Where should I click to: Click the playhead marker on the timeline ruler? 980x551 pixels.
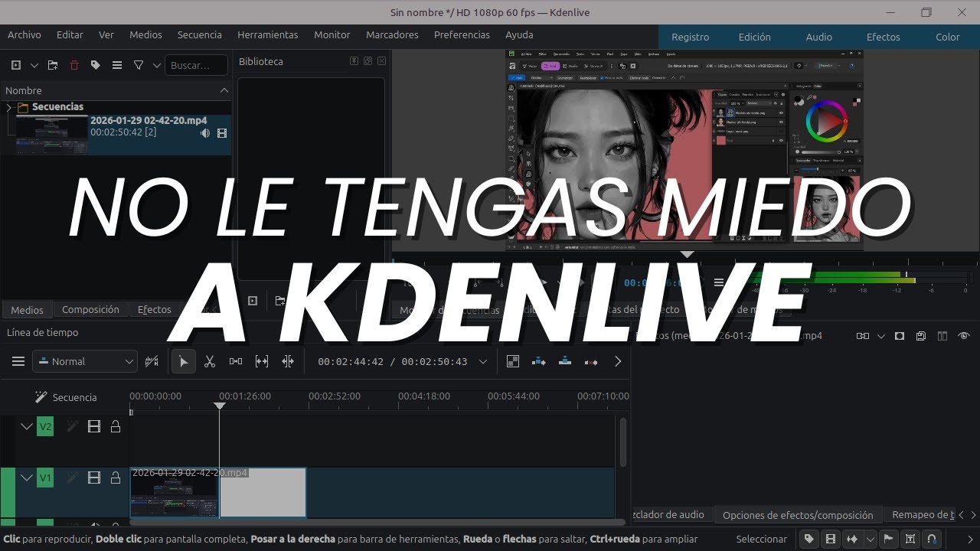point(220,406)
